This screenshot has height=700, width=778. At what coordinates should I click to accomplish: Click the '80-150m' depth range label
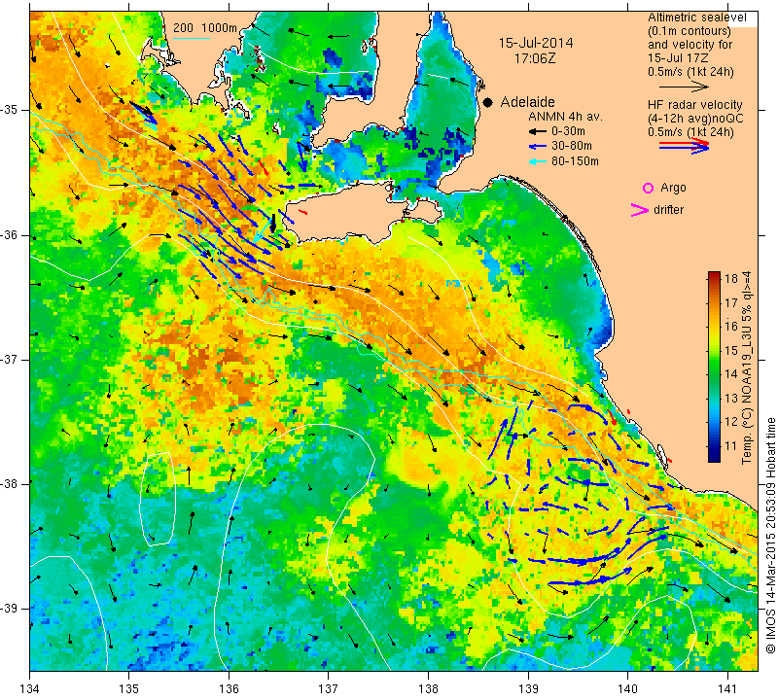575,161
